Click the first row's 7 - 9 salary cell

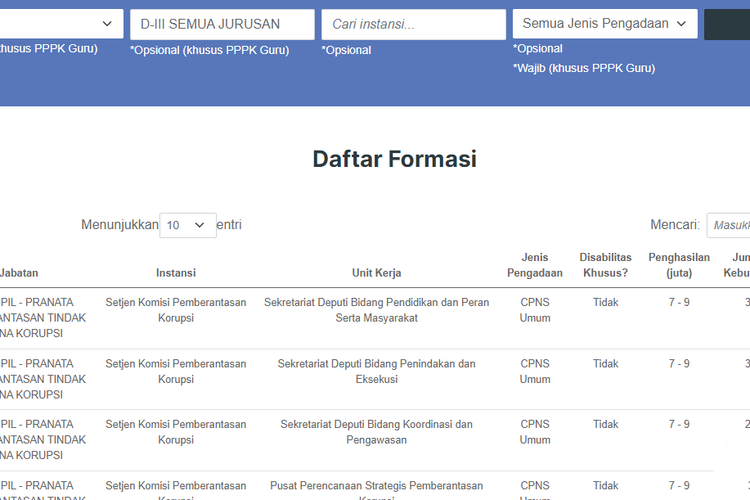679,303
